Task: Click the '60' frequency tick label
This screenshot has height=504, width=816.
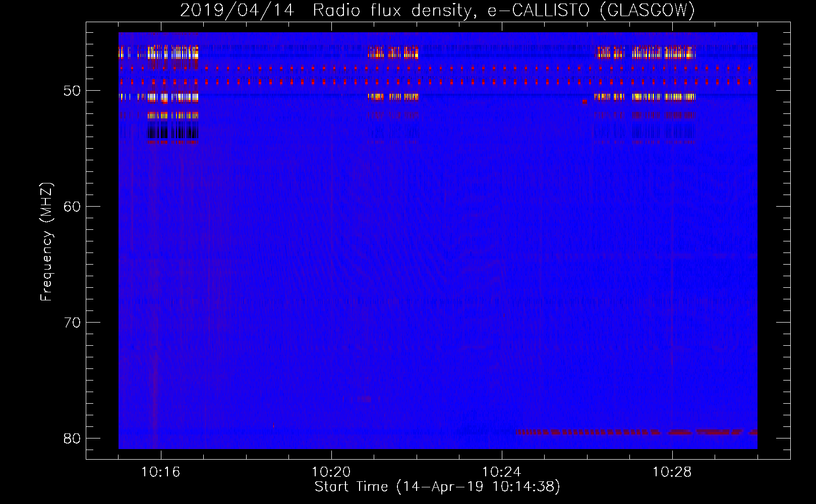Action: pyautogui.click(x=72, y=207)
